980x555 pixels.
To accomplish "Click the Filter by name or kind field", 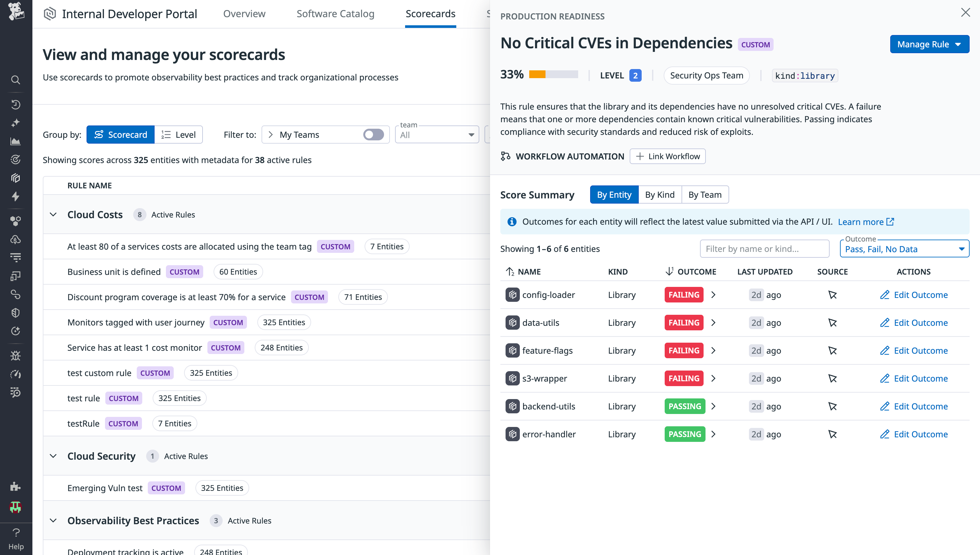I will coord(764,249).
